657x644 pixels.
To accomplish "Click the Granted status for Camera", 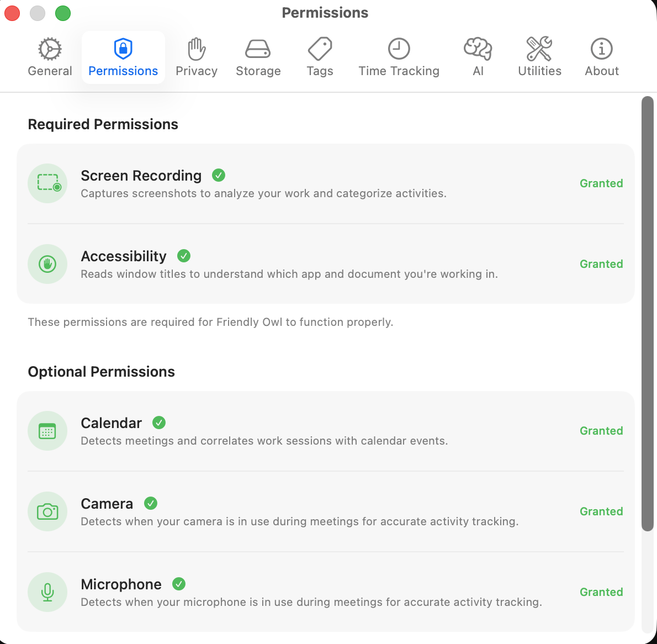I will [601, 511].
